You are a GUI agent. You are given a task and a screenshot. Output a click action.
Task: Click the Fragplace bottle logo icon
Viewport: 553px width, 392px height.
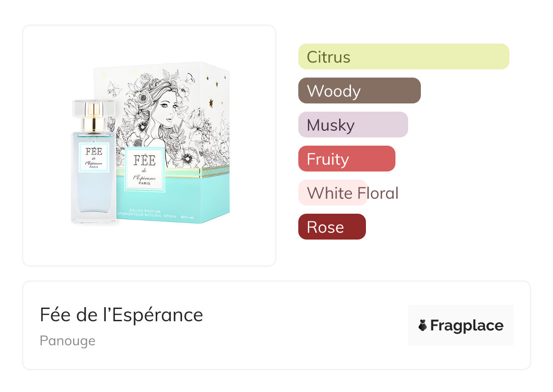pyautogui.click(x=423, y=325)
